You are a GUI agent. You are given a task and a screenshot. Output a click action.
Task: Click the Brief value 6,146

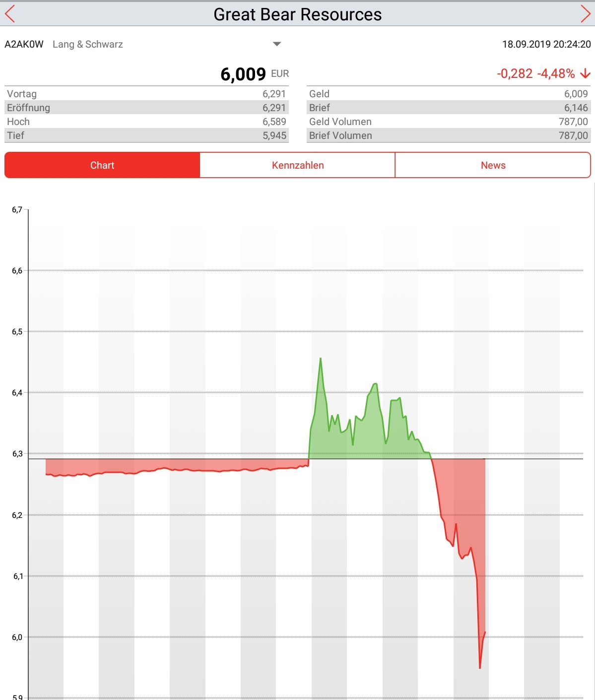576,108
